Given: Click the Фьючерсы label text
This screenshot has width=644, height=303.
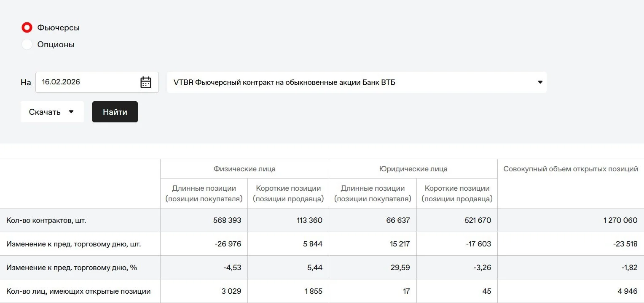Looking at the screenshot, I should click(58, 28).
